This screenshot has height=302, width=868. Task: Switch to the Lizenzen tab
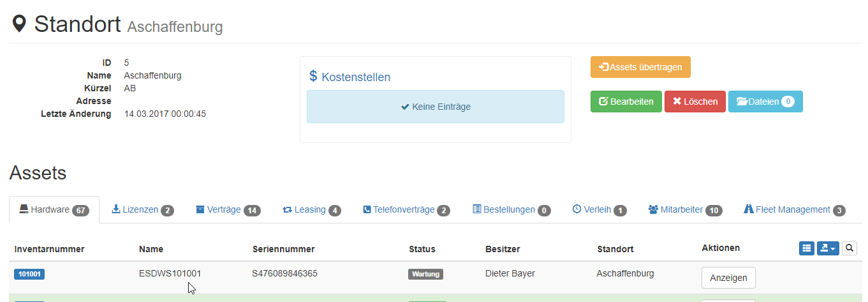point(143,210)
